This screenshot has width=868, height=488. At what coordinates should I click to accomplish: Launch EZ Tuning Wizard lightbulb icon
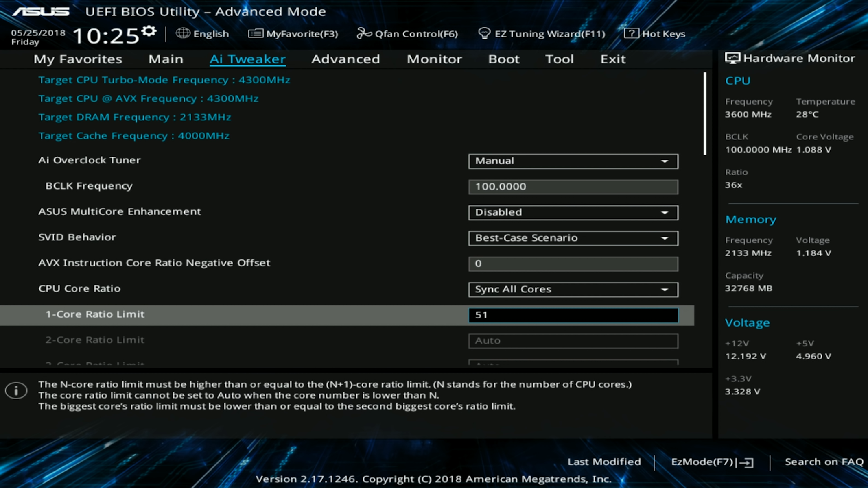pyautogui.click(x=484, y=33)
